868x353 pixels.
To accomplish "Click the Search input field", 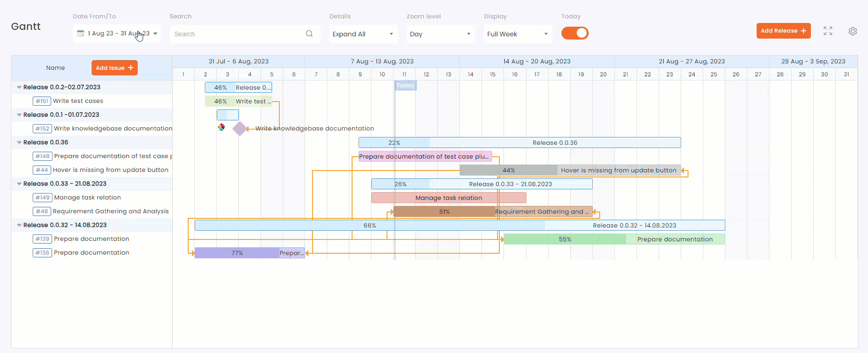I will click(237, 34).
